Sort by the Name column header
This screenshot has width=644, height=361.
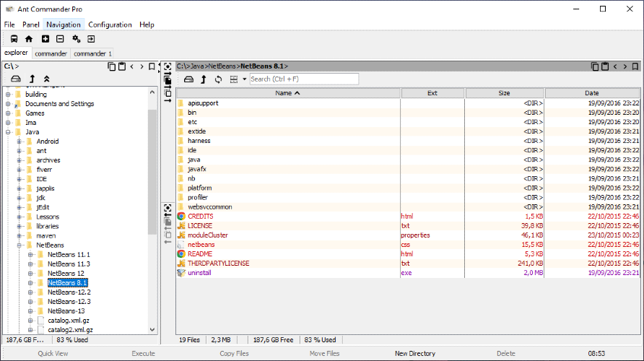point(288,93)
